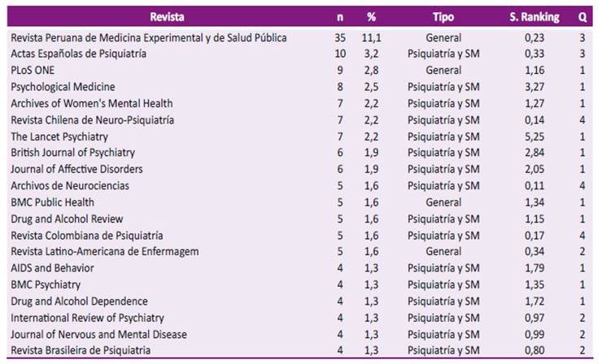This screenshot has height=364, width=606.
Task: Select Psychological Medicine journal name
Action: click(63, 87)
